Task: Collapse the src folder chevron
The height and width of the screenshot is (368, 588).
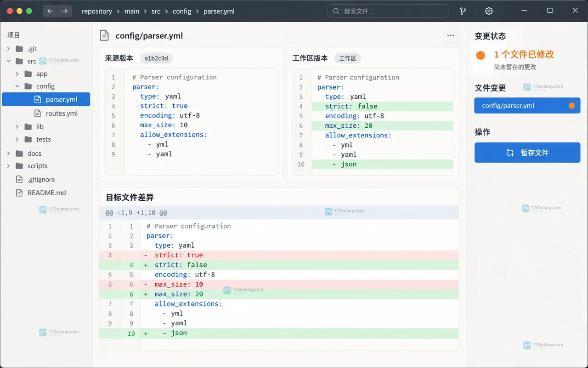Action: pos(8,61)
